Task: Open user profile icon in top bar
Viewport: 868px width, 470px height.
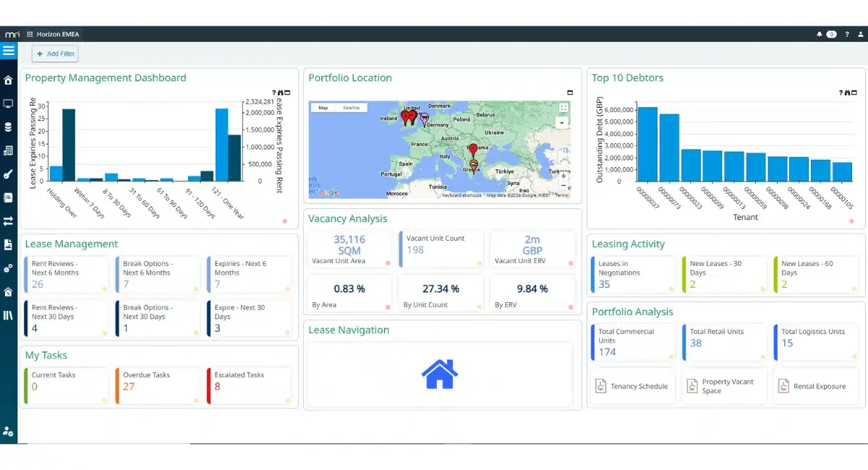Action: point(859,34)
